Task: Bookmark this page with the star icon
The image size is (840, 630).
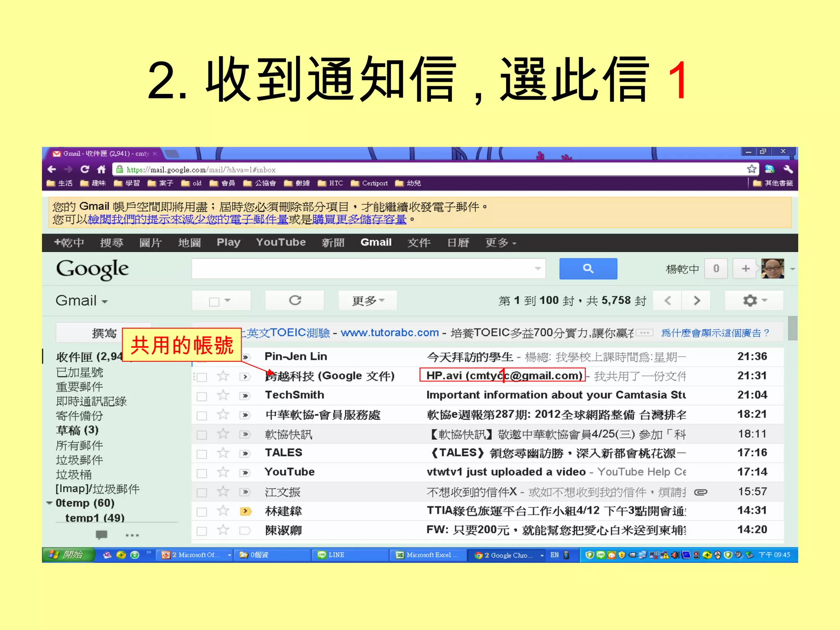Action: tap(751, 169)
